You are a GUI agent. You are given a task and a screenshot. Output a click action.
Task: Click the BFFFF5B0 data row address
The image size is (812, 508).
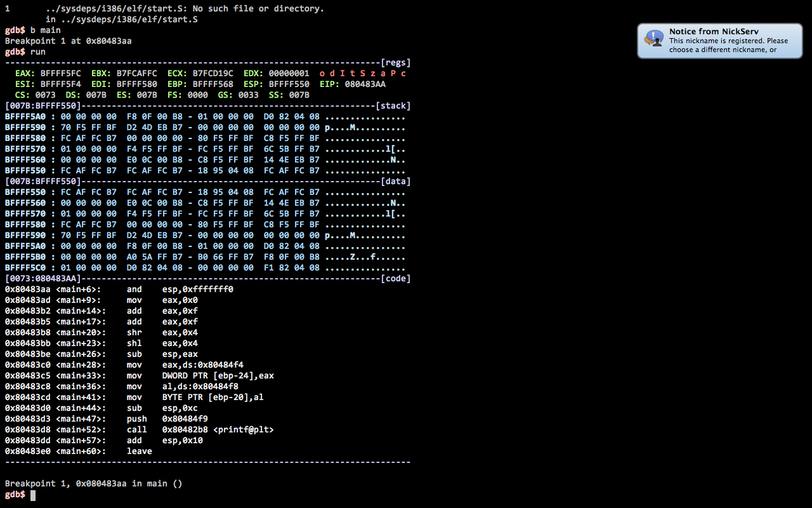(25, 257)
